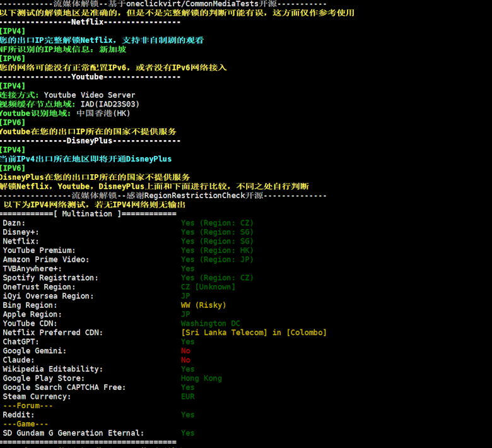Click the '---Game---' subsection header

(x=25, y=423)
